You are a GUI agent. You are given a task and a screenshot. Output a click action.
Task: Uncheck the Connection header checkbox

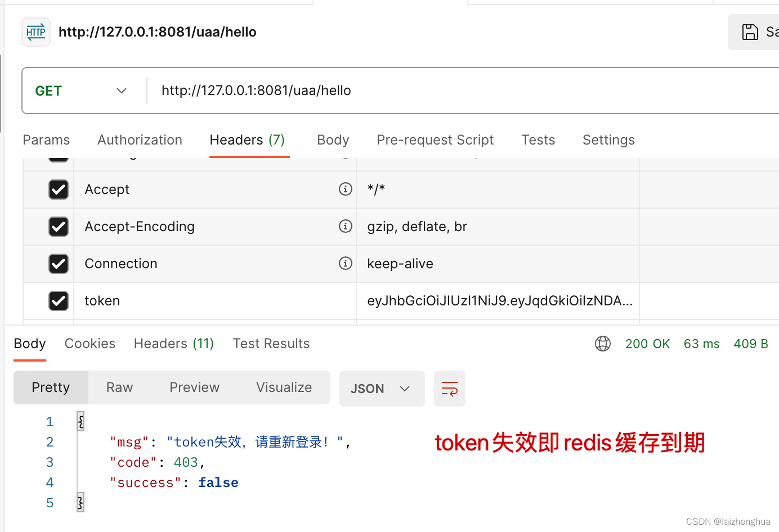tap(59, 264)
